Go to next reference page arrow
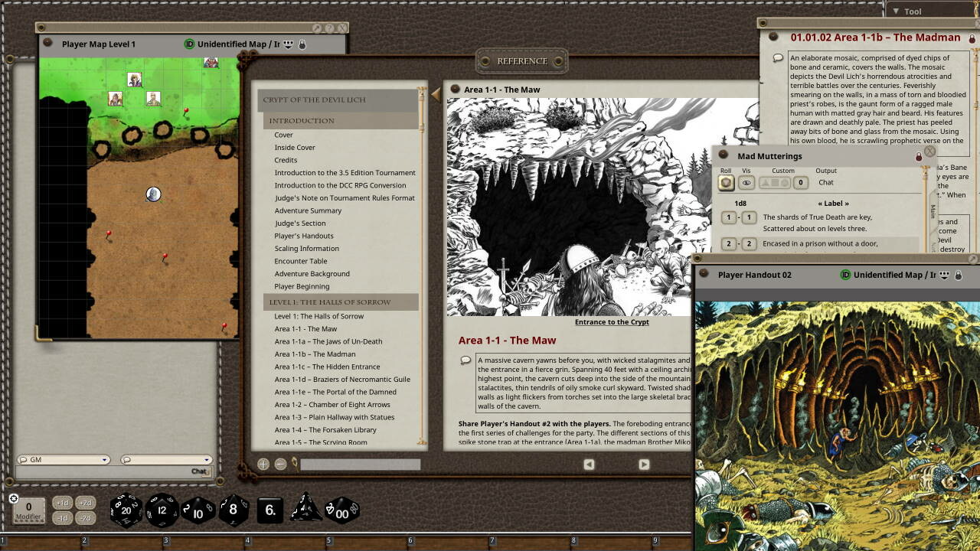Screen dimensions: 980x551 pyautogui.click(x=644, y=464)
